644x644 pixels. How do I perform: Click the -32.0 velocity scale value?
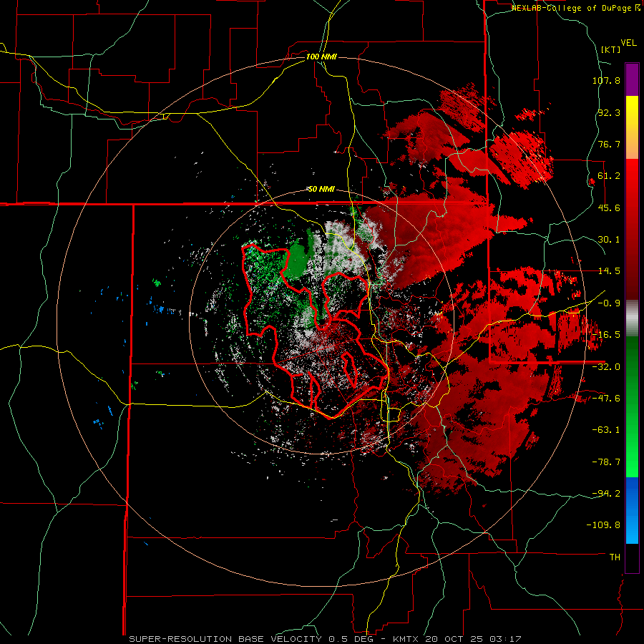pyautogui.click(x=606, y=367)
